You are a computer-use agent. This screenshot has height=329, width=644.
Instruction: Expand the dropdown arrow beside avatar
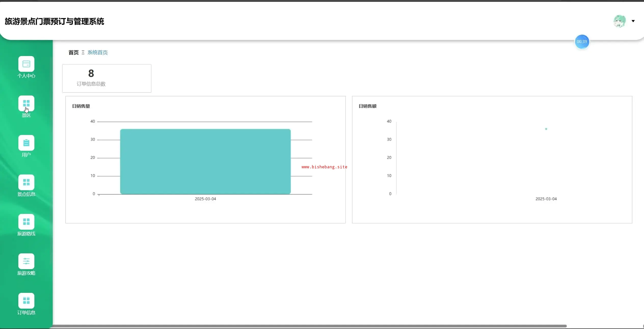pyautogui.click(x=633, y=21)
